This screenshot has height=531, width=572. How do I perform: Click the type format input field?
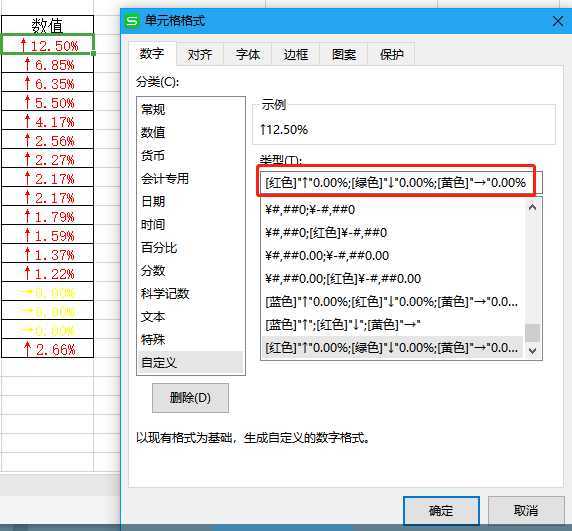401,182
